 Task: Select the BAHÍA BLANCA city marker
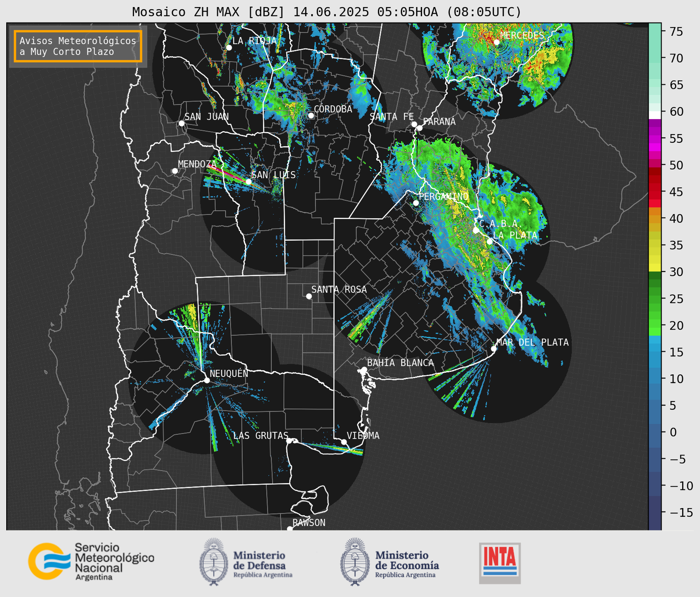[364, 369]
